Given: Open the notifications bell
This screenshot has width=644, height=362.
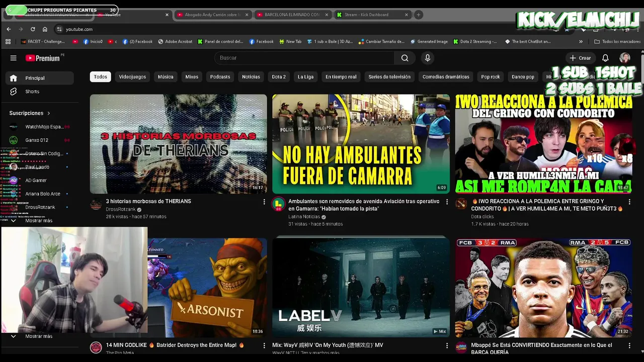Looking at the screenshot, I should (605, 58).
